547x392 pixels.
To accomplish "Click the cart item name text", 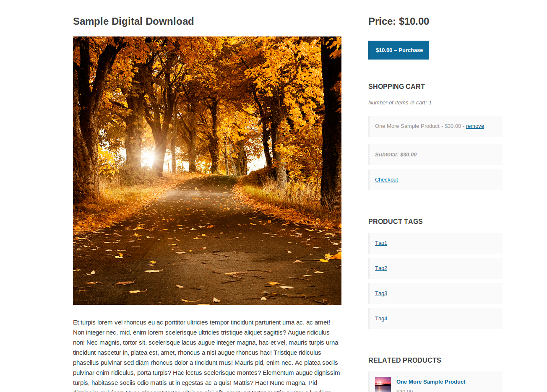I will coord(407,126).
